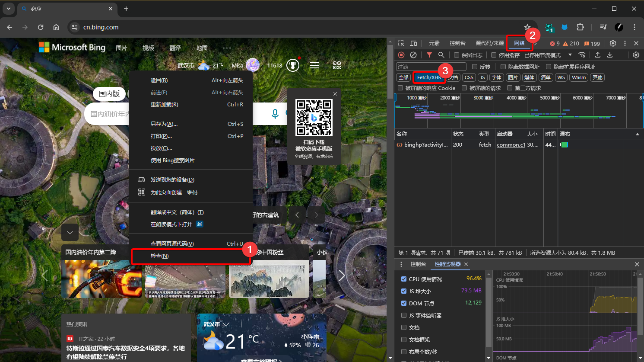This screenshot has width=644, height=362.
Task: Go to previous background image arrow
Action: [297, 215]
